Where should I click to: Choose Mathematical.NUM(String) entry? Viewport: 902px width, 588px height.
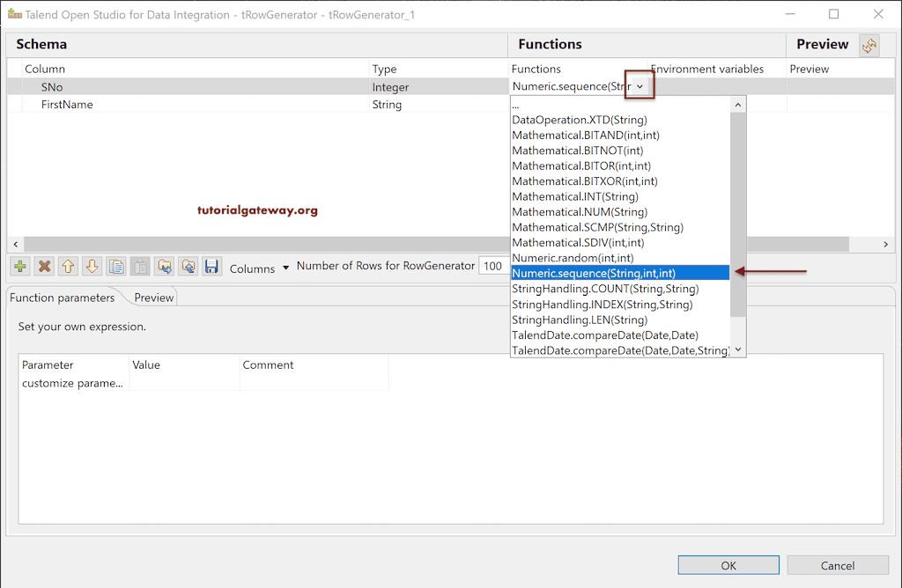point(620,212)
